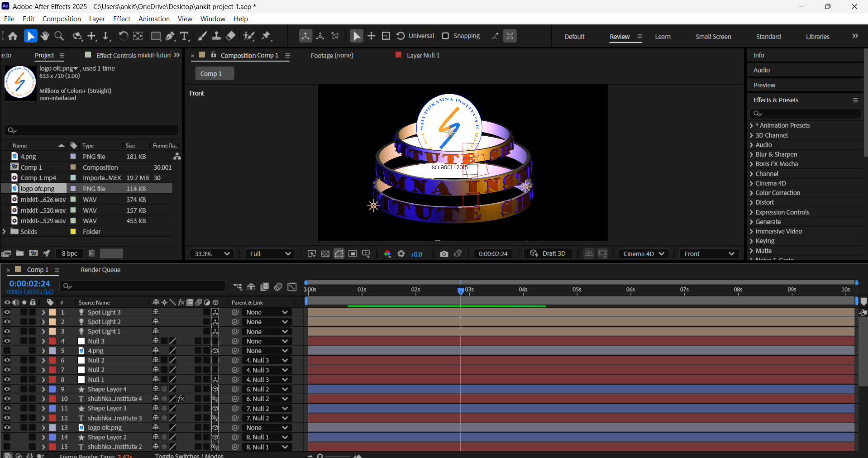Open the Libraries workspace
The width and height of the screenshot is (868, 458).
[817, 37]
